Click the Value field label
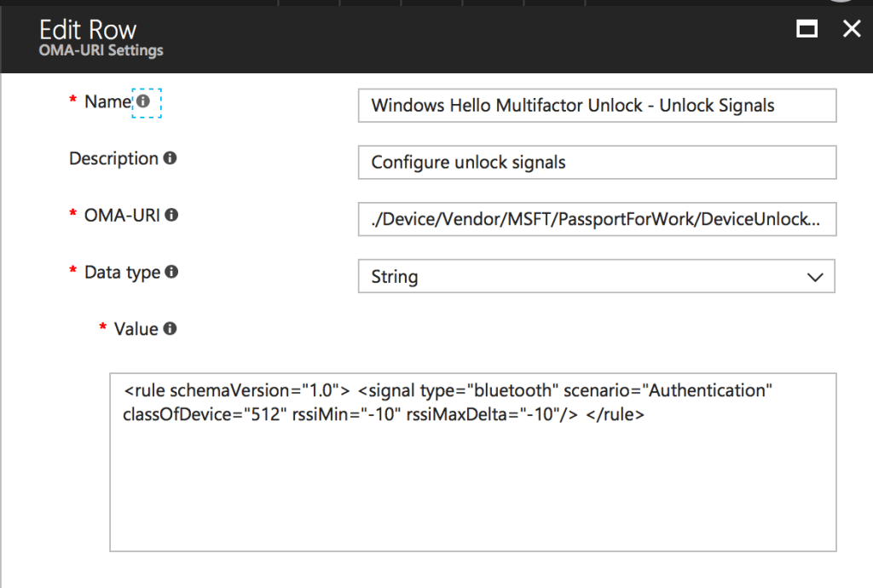The image size is (873, 588). [136, 329]
